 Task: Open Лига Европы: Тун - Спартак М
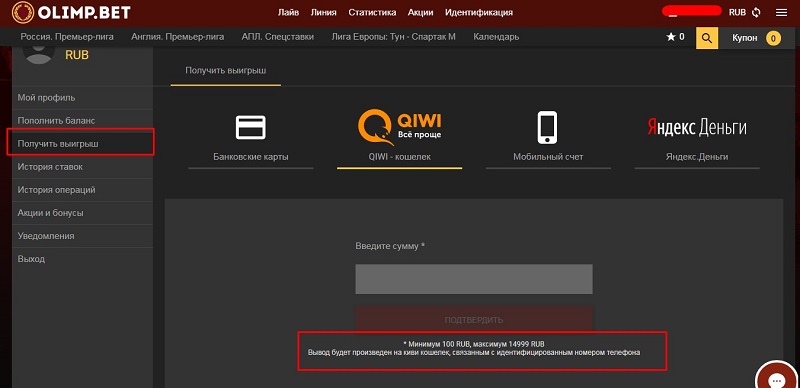(x=393, y=37)
